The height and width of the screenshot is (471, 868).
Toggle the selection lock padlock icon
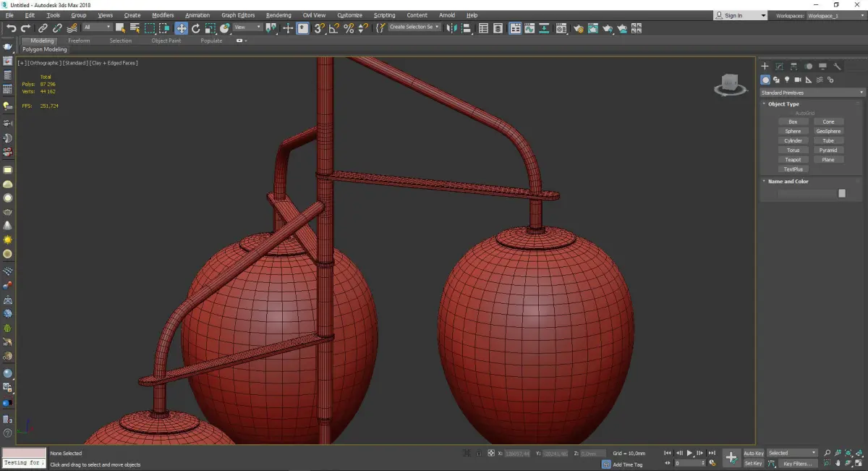(x=479, y=453)
